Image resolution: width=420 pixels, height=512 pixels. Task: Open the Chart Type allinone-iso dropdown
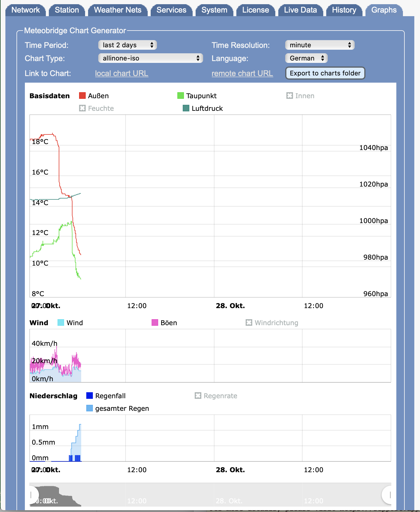150,58
